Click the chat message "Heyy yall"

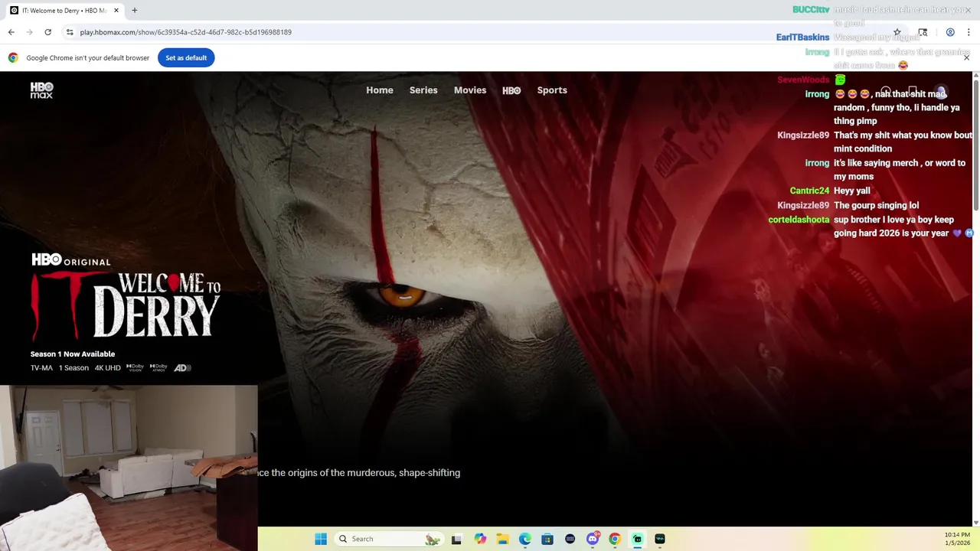point(852,191)
